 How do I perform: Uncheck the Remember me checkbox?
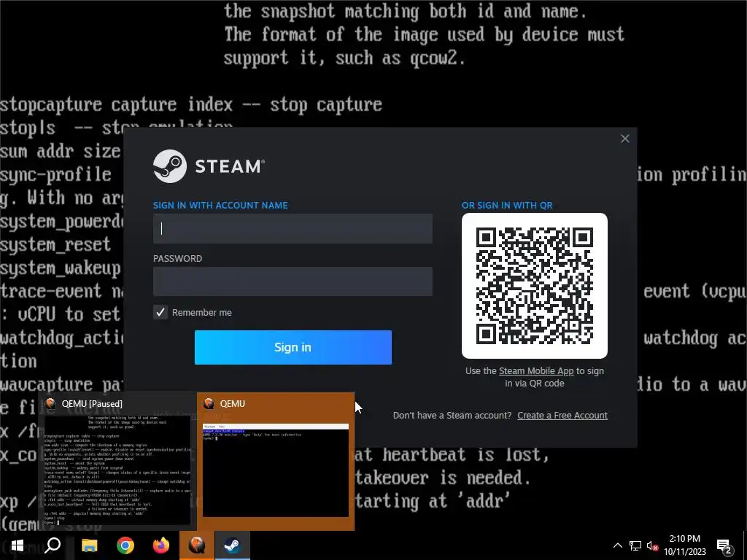coord(160,312)
